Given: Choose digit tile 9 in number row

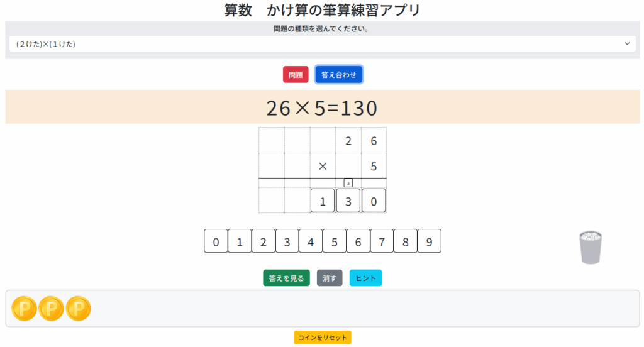Looking at the screenshot, I should tap(430, 241).
